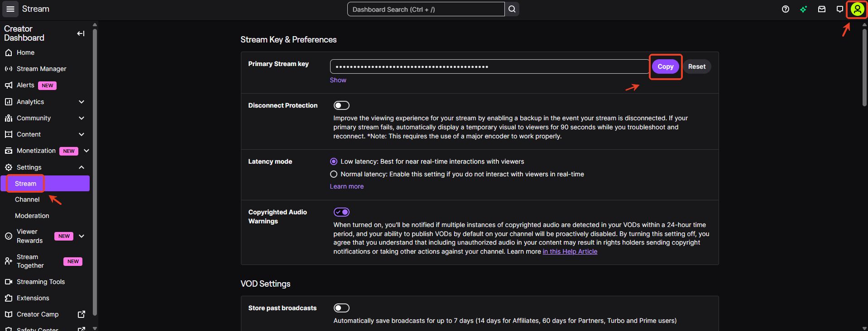
Task: Click the Community people icon
Action: [8, 118]
